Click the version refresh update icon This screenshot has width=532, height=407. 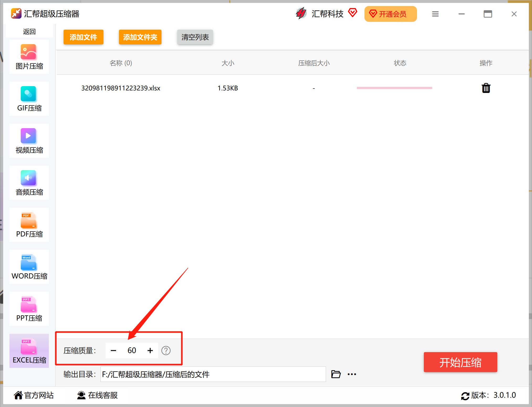pyautogui.click(x=465, y=395)
